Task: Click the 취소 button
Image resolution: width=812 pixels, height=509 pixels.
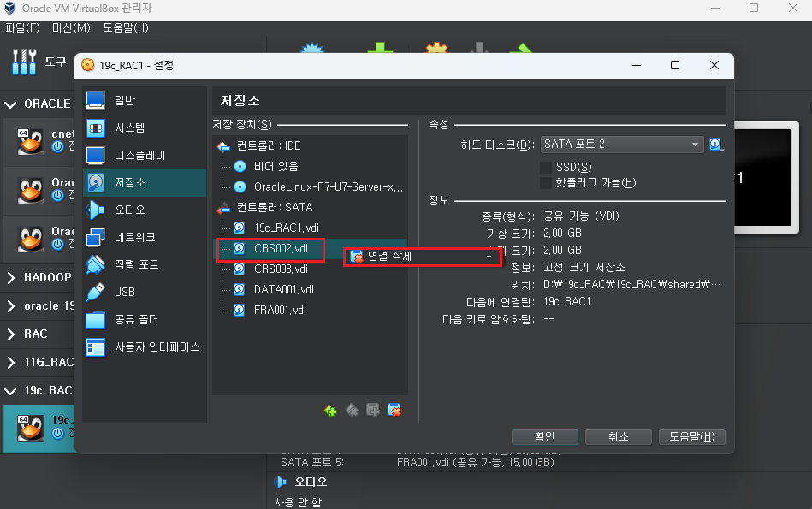Action: click(619, 437)
